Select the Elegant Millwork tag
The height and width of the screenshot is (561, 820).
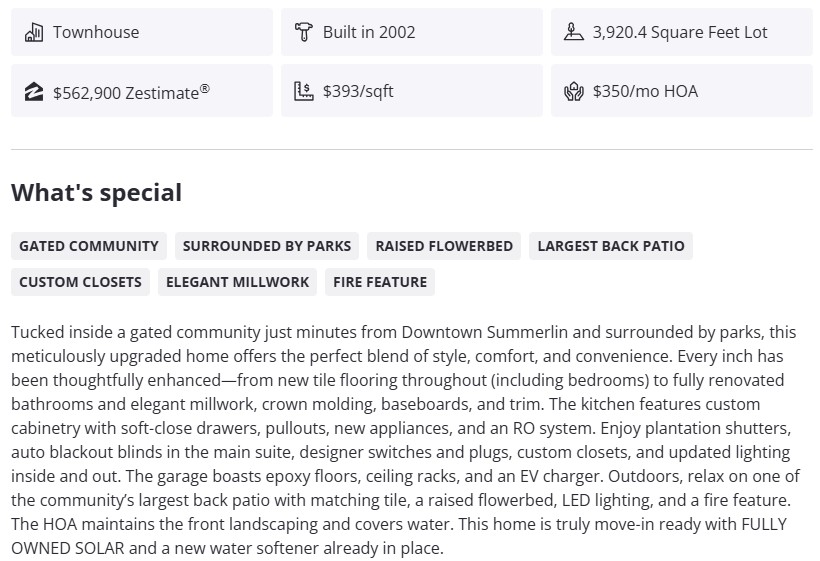pos(237,282)
